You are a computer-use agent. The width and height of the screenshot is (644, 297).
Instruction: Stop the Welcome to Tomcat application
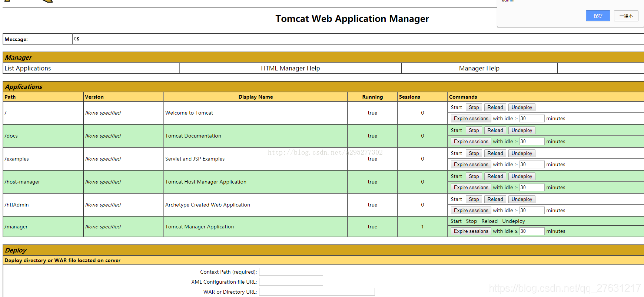pyautogui.click(x=474, y=108)
